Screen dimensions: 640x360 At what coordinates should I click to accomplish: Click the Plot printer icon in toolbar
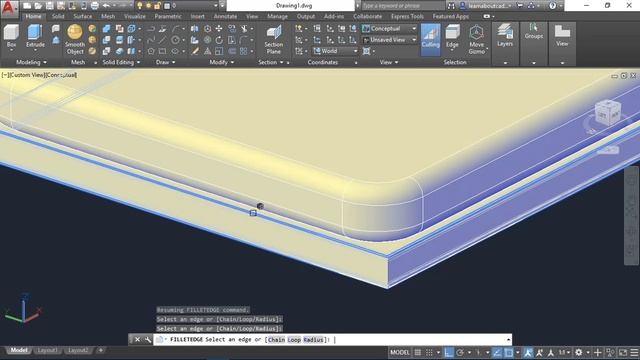tap(94, 6)
